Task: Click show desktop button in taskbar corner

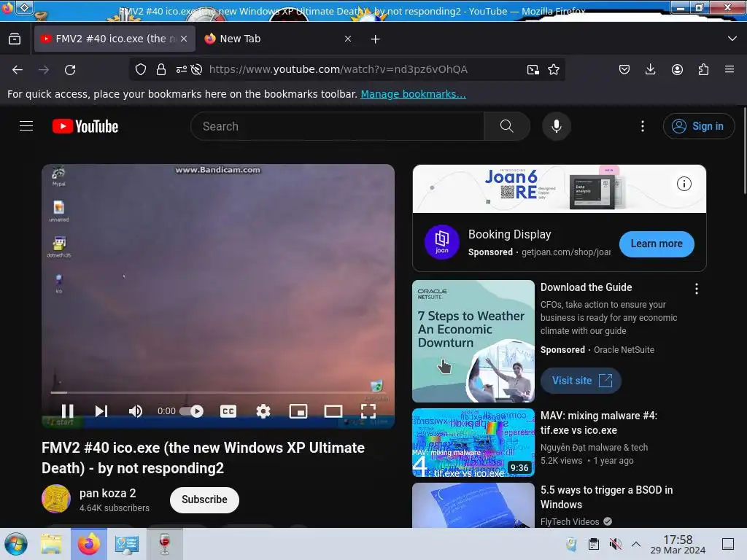Action: [x=728, y=544]
